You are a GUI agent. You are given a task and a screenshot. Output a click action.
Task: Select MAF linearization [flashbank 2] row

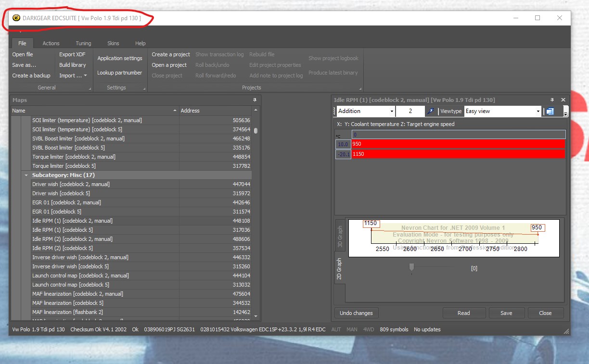point(141,312)
